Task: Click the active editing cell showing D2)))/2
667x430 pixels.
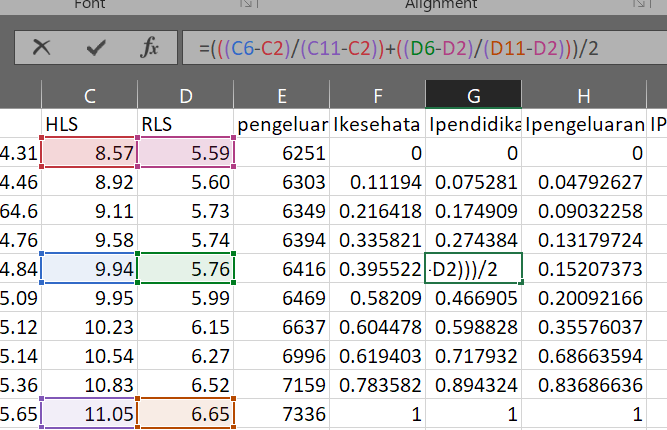Action: coord(473,270)
